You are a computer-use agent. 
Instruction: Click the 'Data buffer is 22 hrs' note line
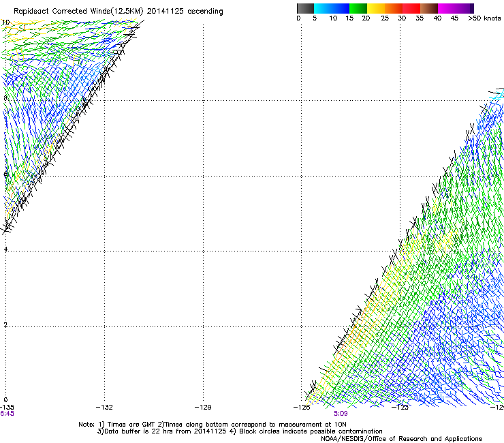[x=240, y=431]
